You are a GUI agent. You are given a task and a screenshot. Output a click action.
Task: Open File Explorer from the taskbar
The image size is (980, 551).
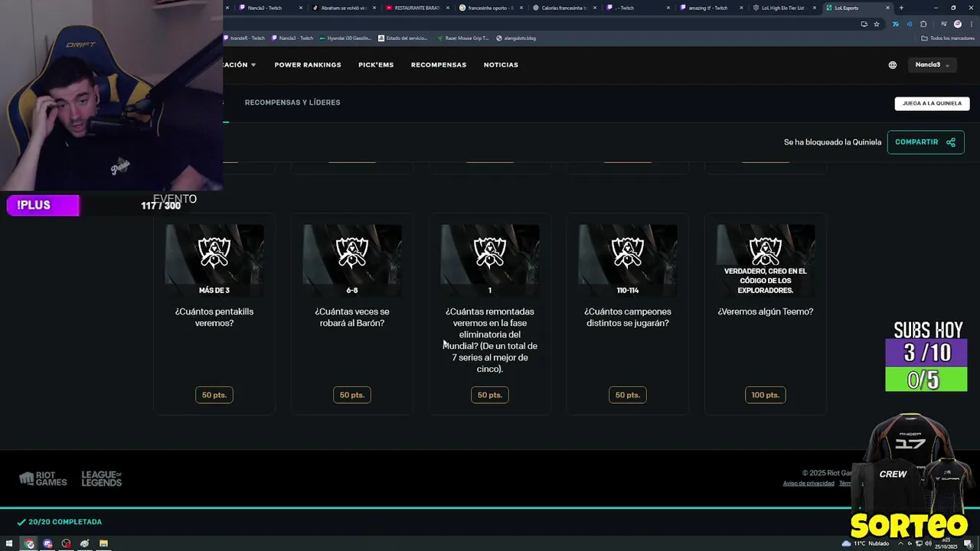tap(103, 544)
